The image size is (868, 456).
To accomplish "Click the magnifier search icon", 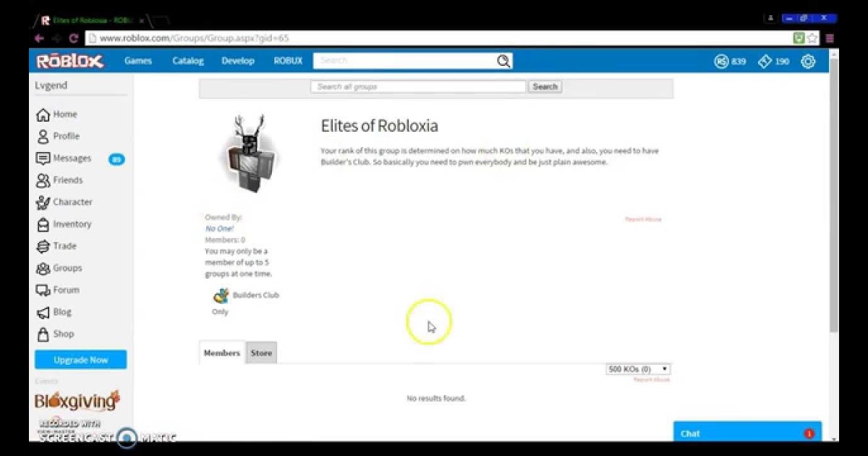I will tap(503, 62).
